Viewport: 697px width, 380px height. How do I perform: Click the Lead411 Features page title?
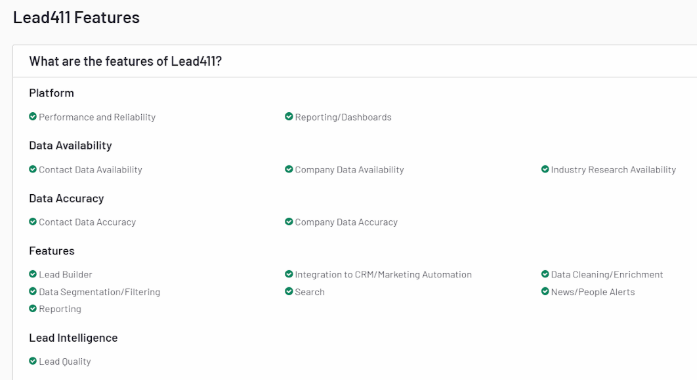pos(76,17)
